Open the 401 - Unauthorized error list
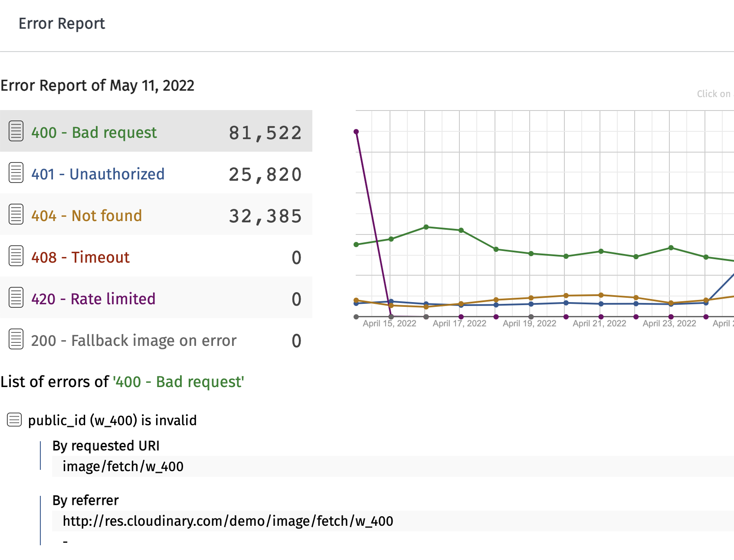 click(x=98, y=174)
